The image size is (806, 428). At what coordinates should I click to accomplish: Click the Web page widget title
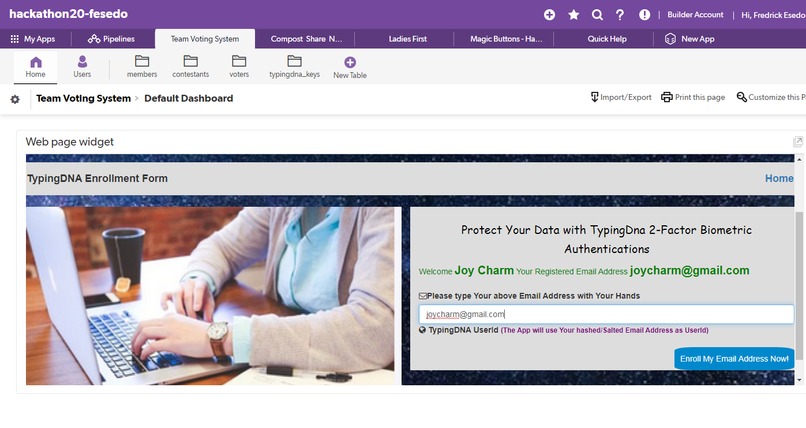69,142
